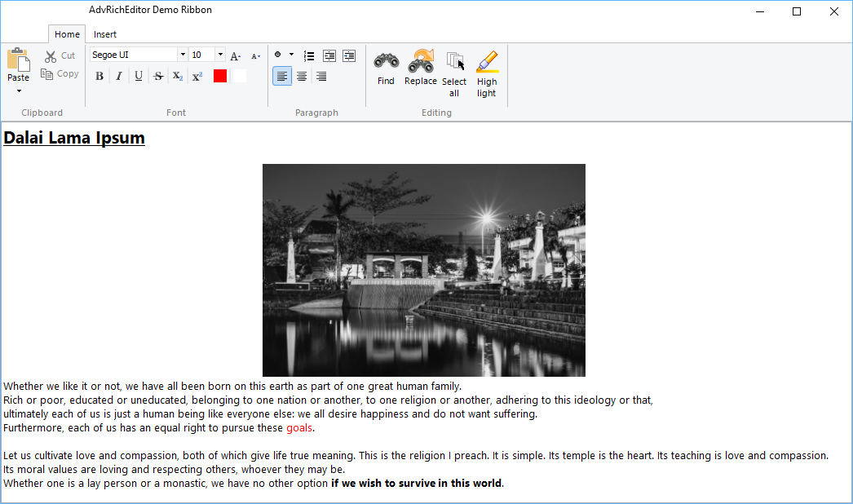Toggle bold formatting
The width and height of the screenshot is (853, 504).
tap(99, 76)
